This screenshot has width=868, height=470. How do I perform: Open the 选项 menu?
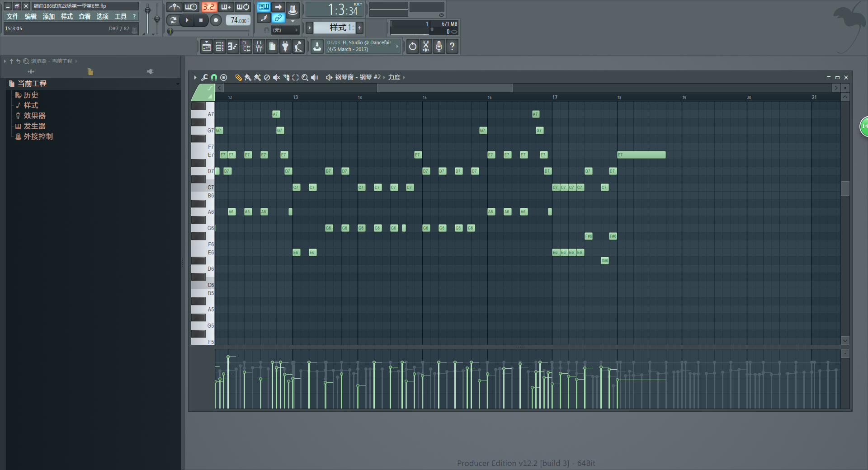103,16
